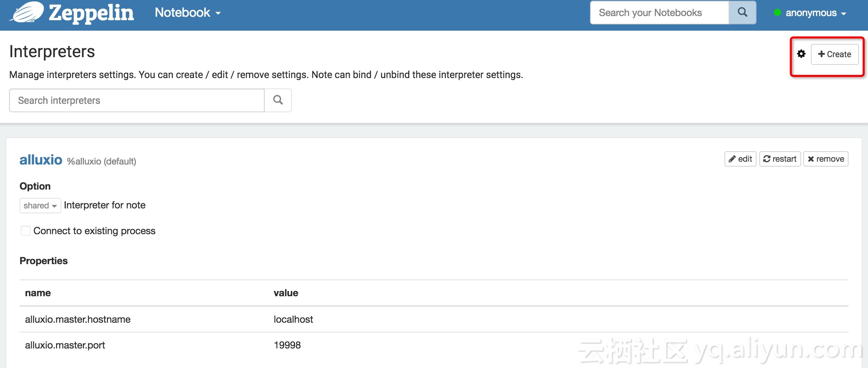The image size is (868, 368).
Task: Select alluxio.master.port property name
Action: [x=65, y=345]
